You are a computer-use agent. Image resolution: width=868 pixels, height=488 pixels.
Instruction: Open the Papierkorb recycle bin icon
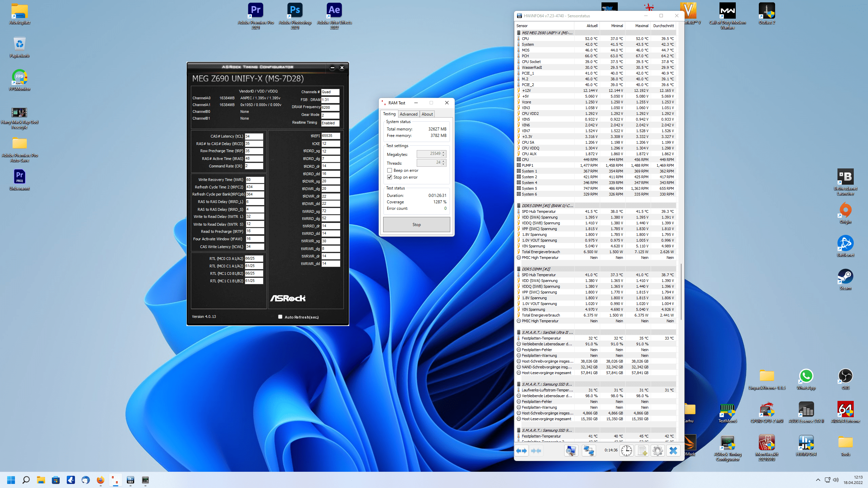(20, 47)
